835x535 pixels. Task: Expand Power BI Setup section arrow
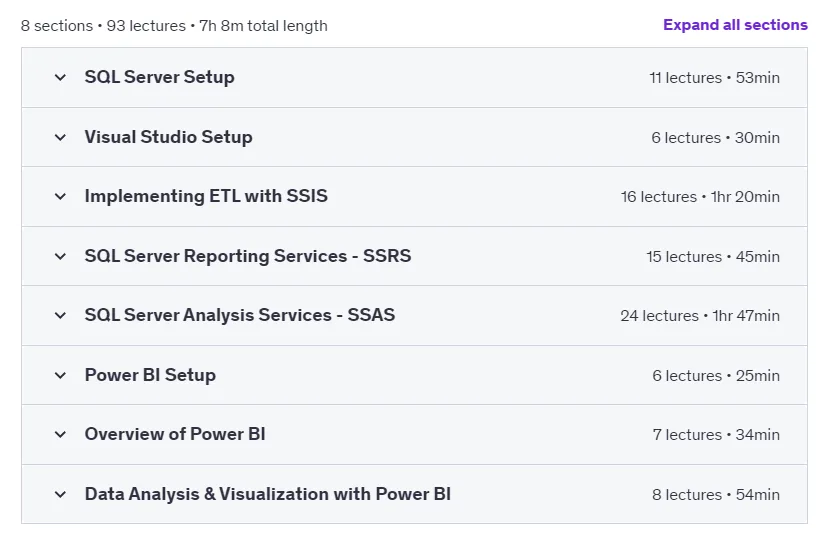(60, 376)
